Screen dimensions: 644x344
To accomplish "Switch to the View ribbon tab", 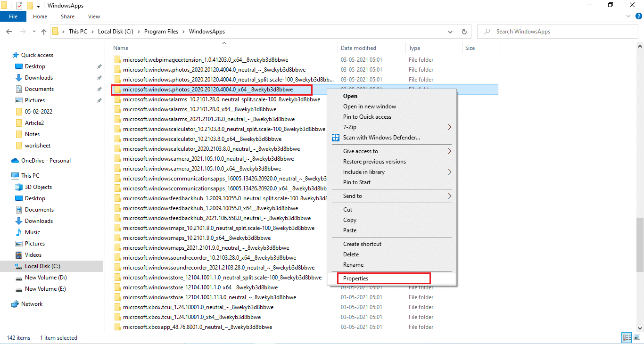I will point(93,16).
